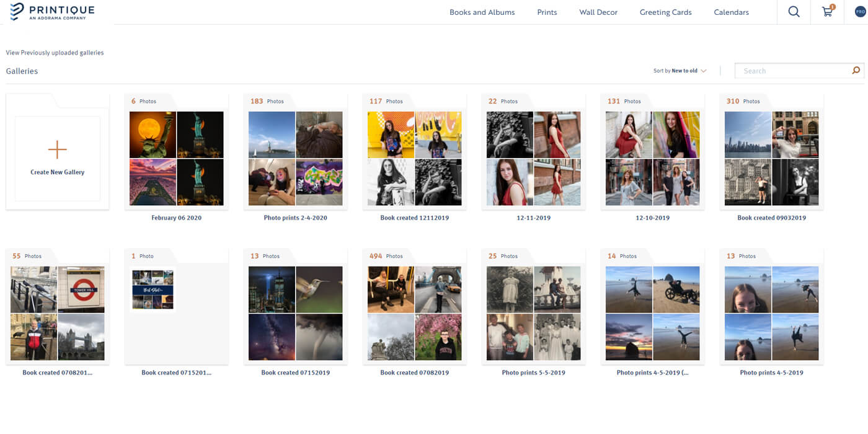Open the PRO account avatar
This screenshot has width=868, height=434.
point(860,11)
